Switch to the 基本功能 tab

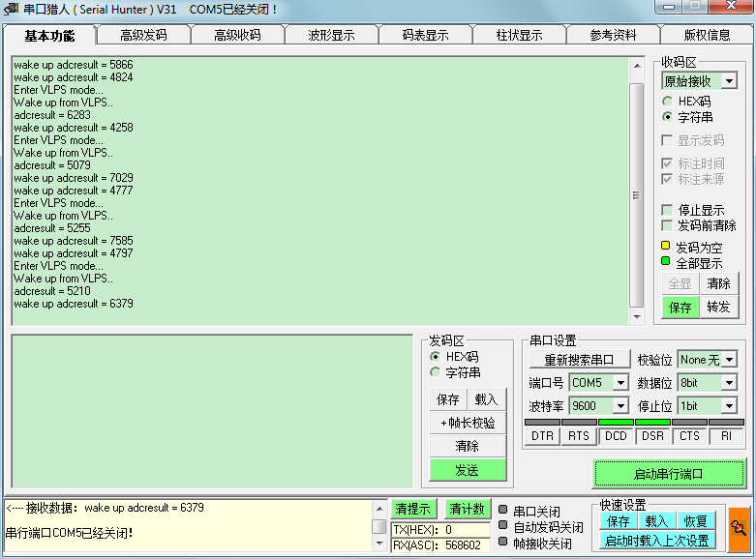49,36
